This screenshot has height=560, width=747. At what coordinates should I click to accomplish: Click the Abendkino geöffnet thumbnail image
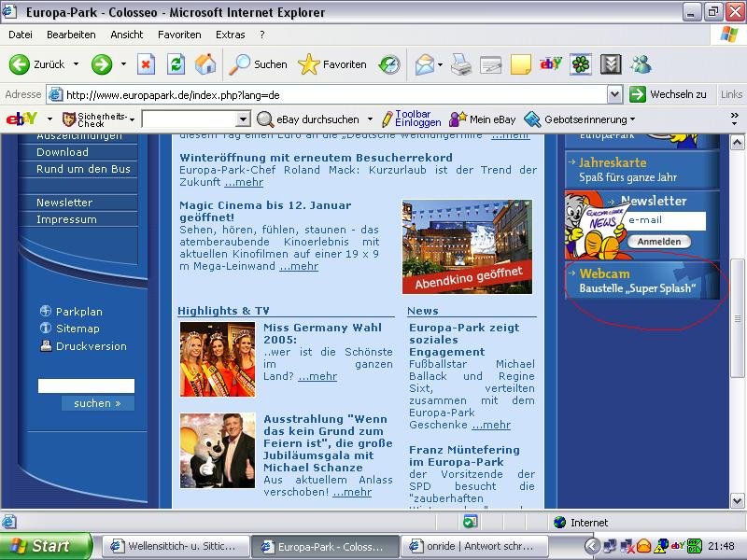coord(467,246)
